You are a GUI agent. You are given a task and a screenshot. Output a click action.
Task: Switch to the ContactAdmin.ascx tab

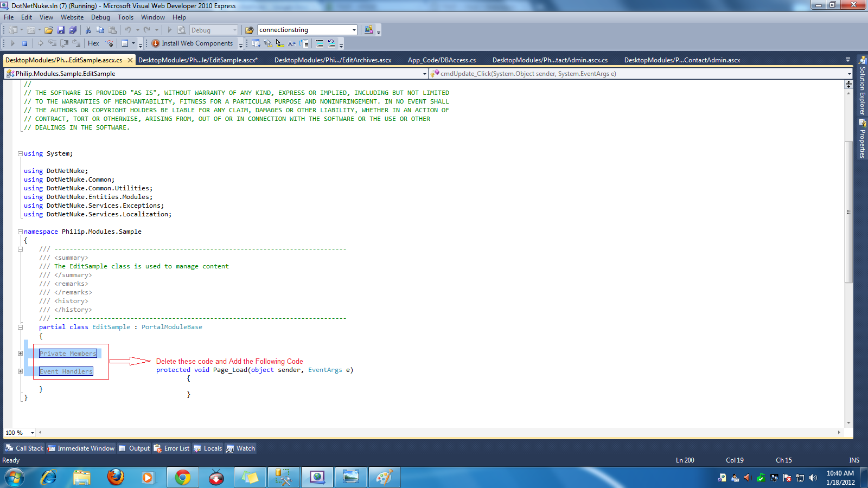point(682,60)
